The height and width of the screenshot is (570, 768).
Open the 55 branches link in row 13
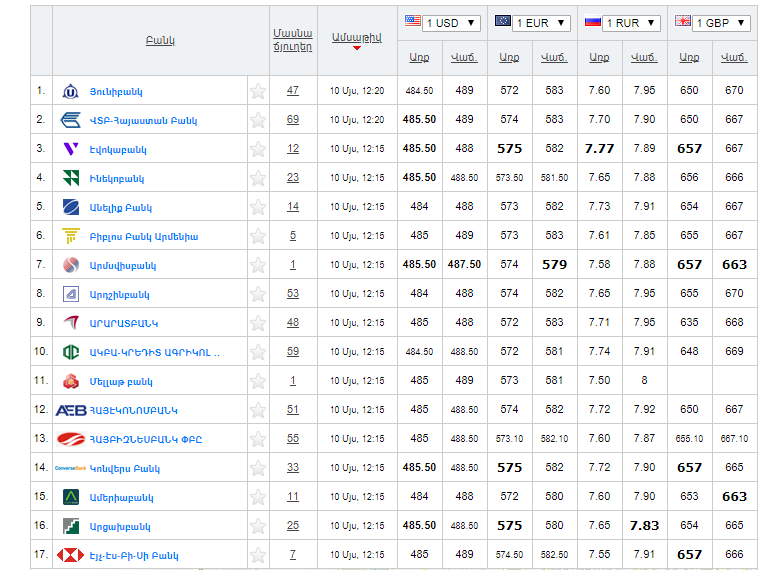point(293,438)
